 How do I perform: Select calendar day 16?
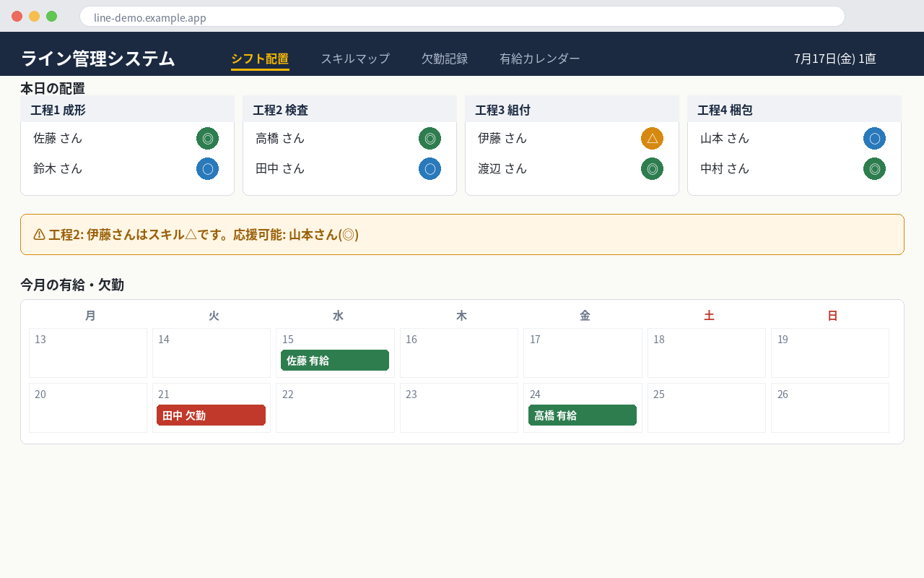(459, 353)
